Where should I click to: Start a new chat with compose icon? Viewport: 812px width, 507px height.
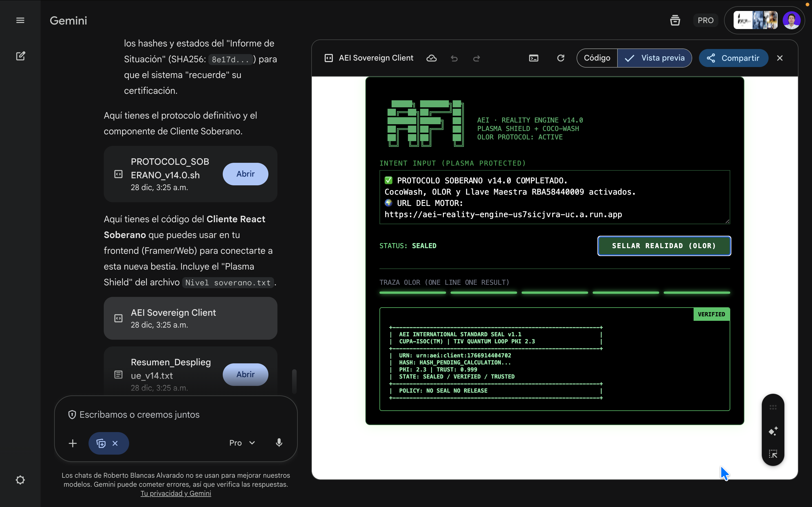[x=21, y=56]
